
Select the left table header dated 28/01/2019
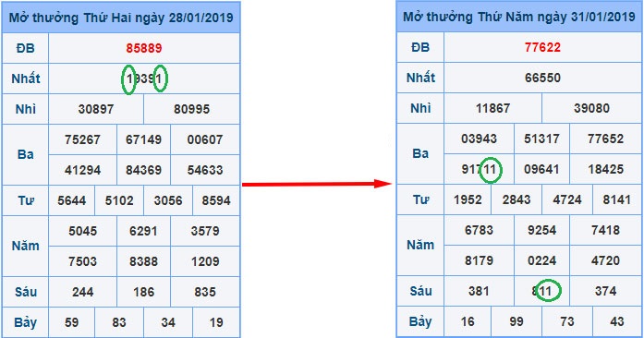pyautogui.click(x=121, y=18)
